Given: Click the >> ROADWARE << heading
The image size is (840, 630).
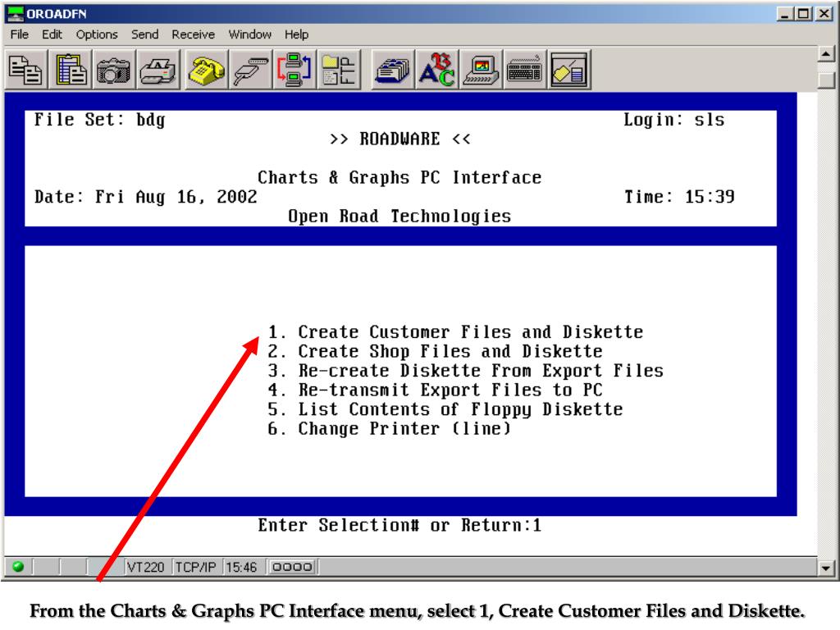Looking at the screenshot, I should [x=399, y=139].
